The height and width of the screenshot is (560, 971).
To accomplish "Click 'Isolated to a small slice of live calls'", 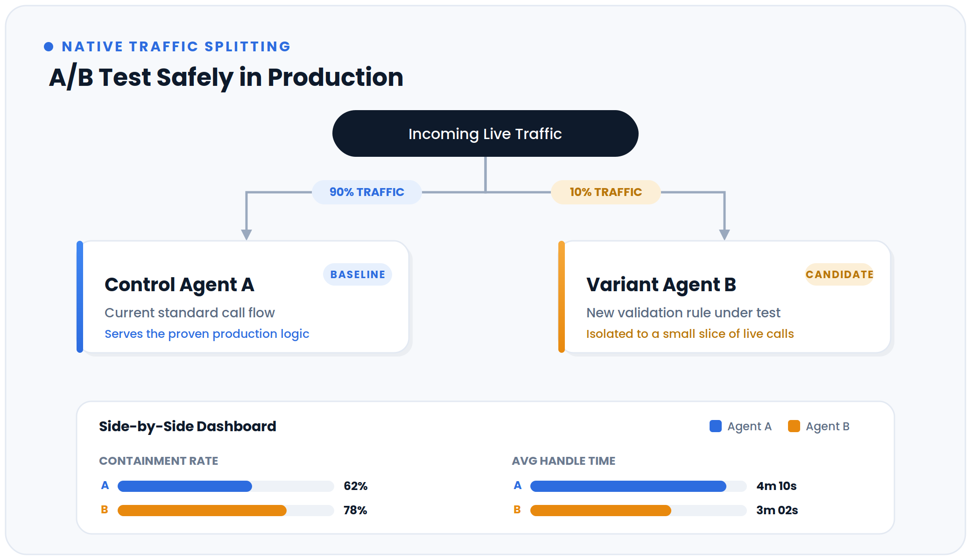I will [x=690, y=334].
